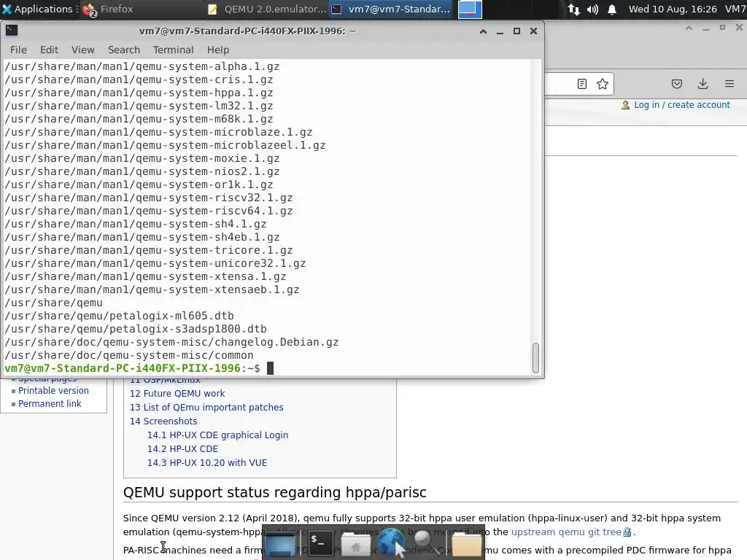Click terminal line ending qemu-system-xtensaeb.1.gz
The width and height of the screenshot is (747, 560).
[x=152, y=289]
